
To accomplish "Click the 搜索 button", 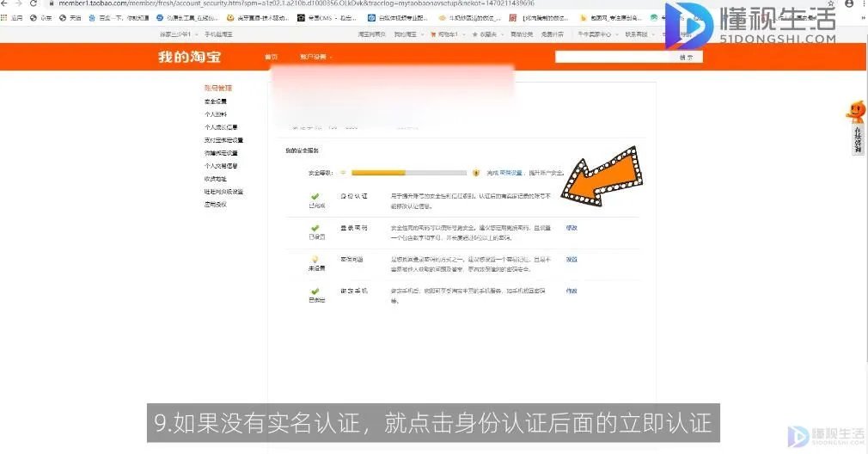I will coord(687,57).
